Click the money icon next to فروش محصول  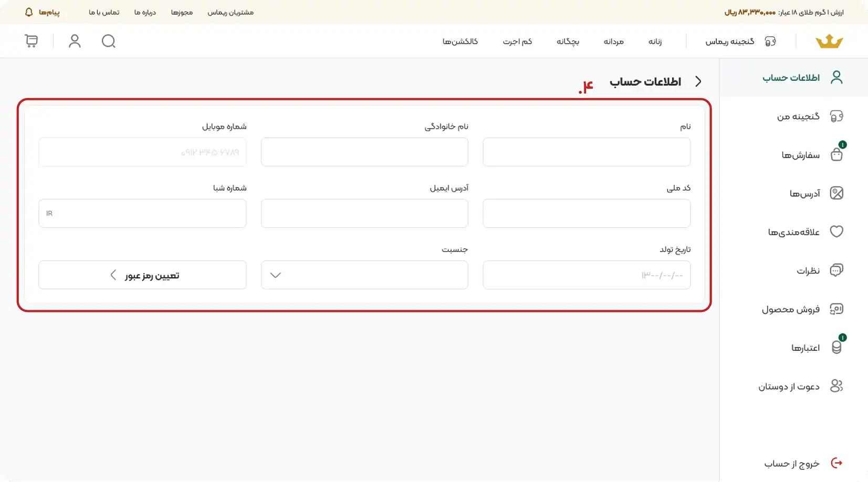[836, 309]
